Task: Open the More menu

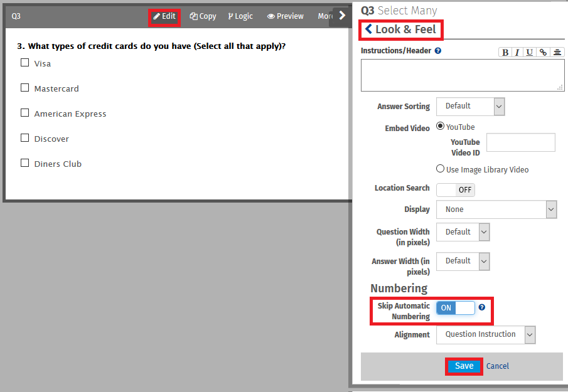Action: tap(325, 16)
